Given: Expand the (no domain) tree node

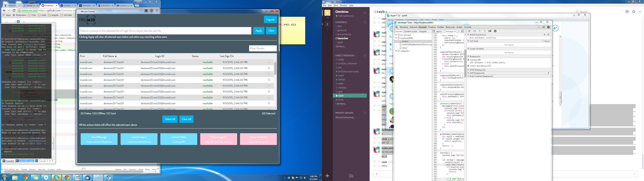Looking at the screenshot, I should (396, 35).
